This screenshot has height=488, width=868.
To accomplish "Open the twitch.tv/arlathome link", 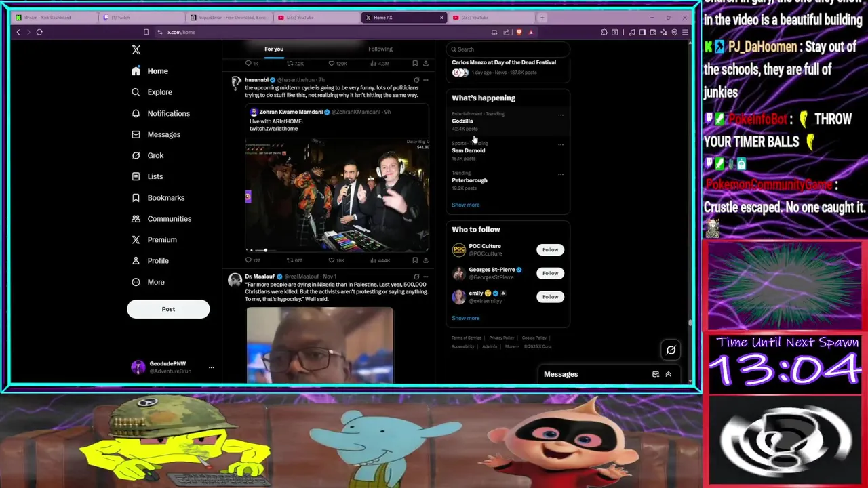I will click(x=273, y=128).
